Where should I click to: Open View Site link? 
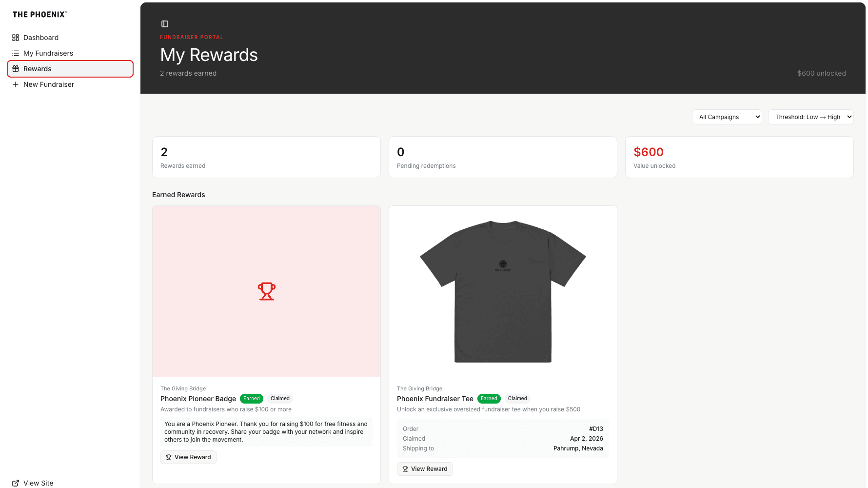[38, 483]
